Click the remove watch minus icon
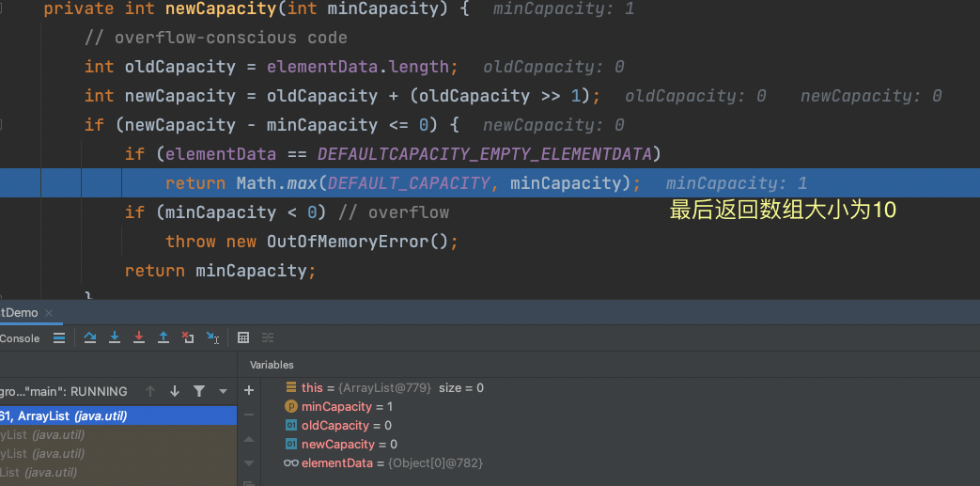Viewport: 980px width, 486px height. tap(249, 415)
